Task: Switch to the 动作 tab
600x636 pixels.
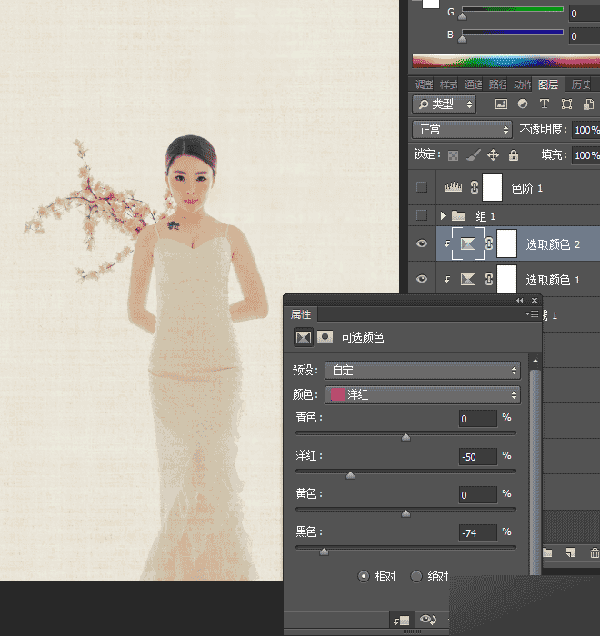Action: (x=522, y=85)
